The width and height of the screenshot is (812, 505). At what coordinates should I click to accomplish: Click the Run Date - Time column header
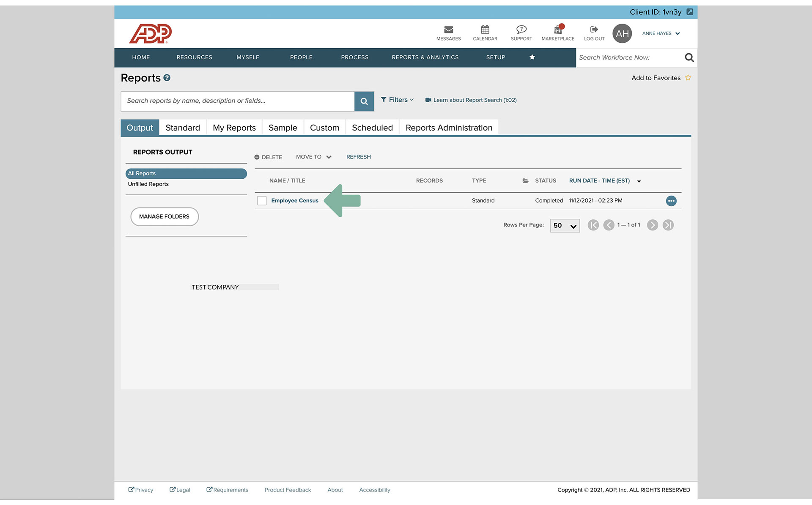599,181
